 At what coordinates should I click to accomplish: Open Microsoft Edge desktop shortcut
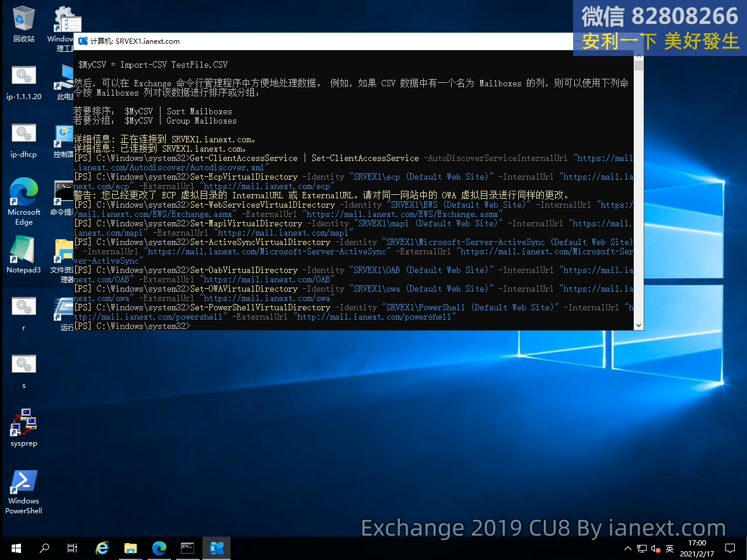[24, 201]
